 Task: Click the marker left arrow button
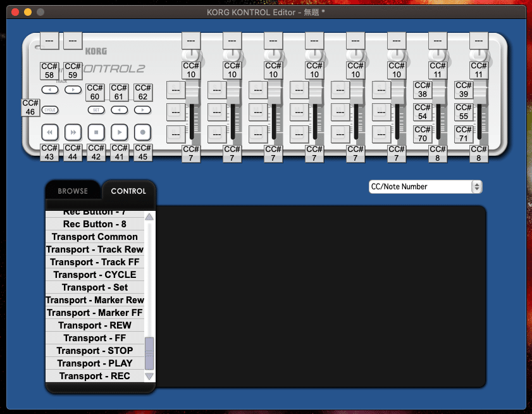(x=120, y=110)
